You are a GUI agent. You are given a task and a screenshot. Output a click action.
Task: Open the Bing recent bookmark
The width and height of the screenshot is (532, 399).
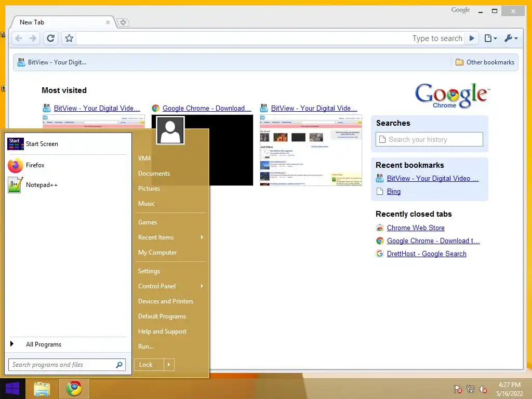[x=394, y=191]
